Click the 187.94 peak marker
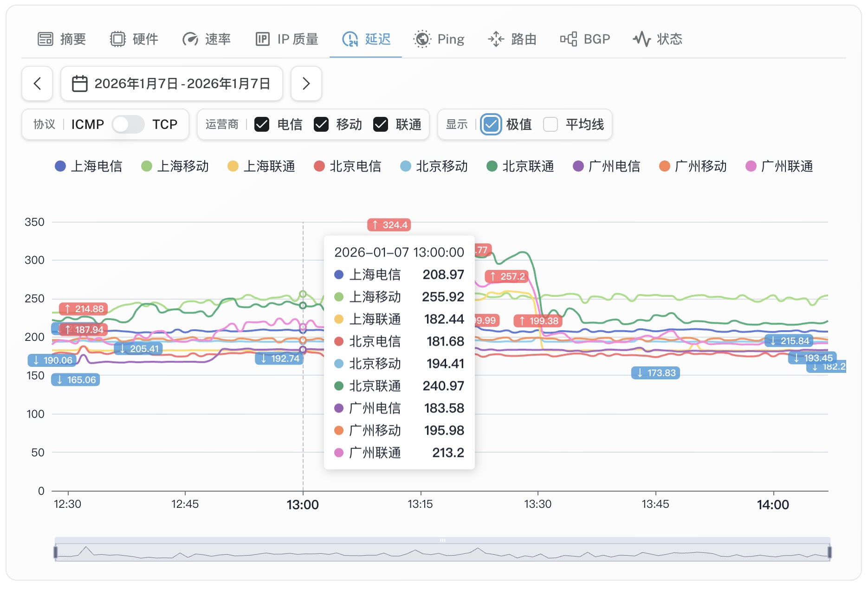This screenshot has height=589, width=868. [x=84, y=330]
